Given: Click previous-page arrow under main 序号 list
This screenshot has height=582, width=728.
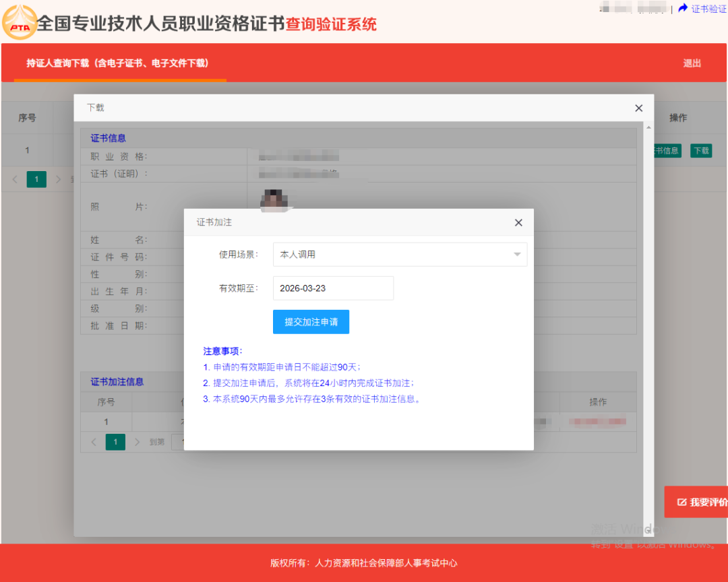Looking at the screenshot, I should click(16, 179).
